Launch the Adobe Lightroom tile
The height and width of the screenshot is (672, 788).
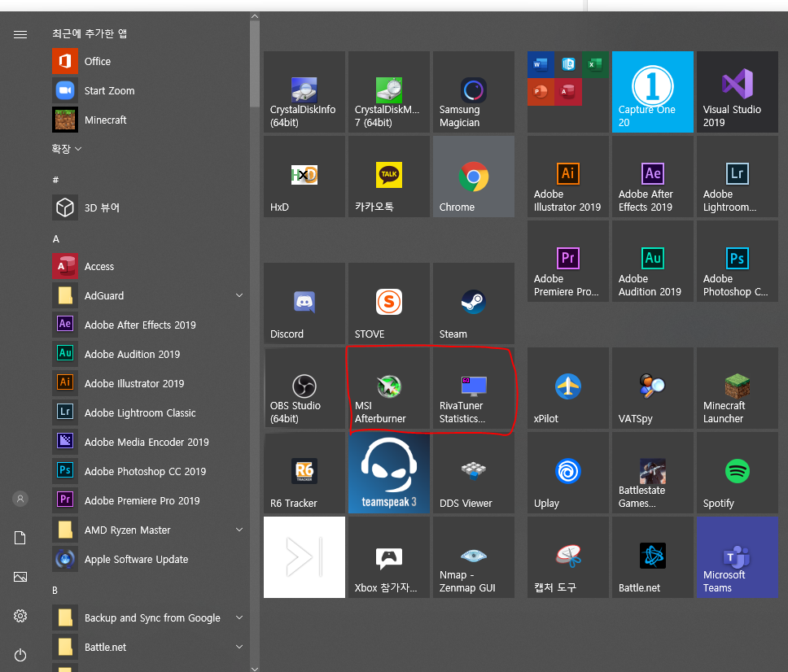(x=738, y=177)
